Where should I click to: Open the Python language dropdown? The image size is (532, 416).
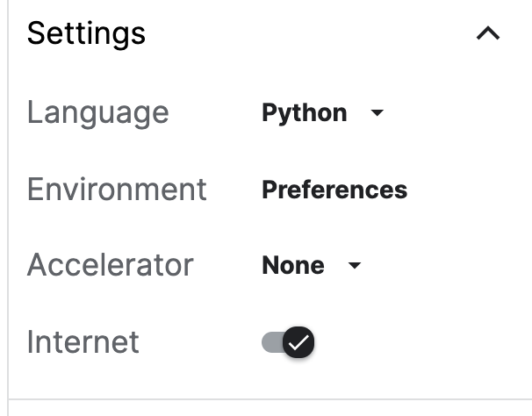point(322,113)
